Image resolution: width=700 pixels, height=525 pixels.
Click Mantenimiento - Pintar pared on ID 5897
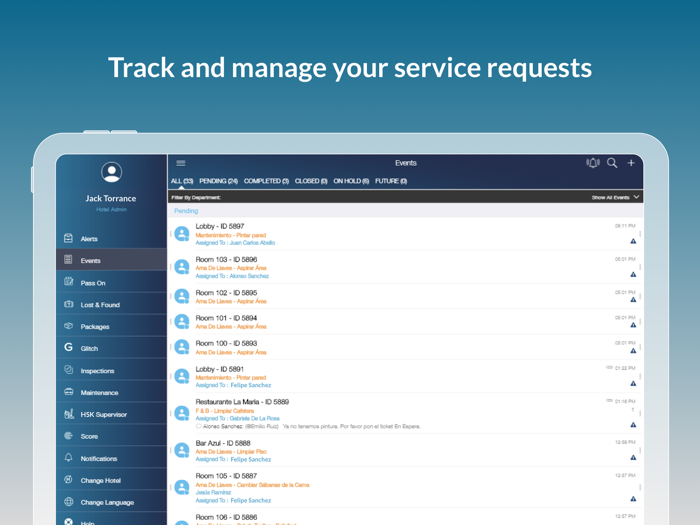(231, 235)
